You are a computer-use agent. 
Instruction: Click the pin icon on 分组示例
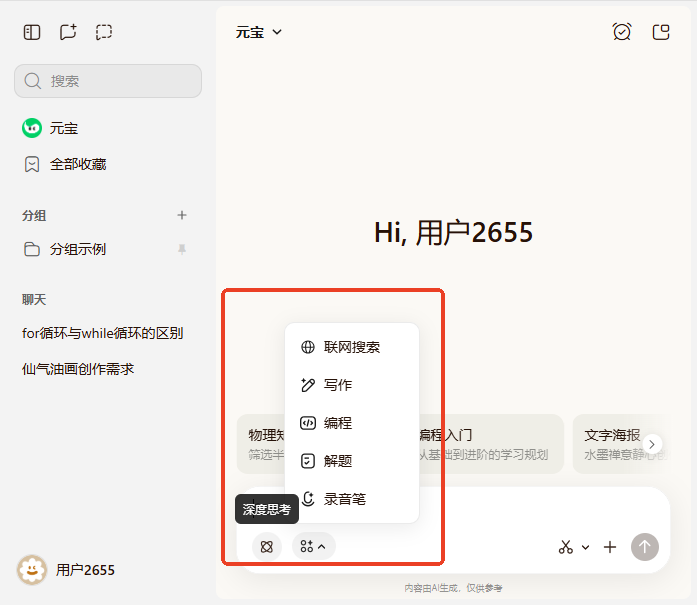pyautogui.click(x=182, y=249)
